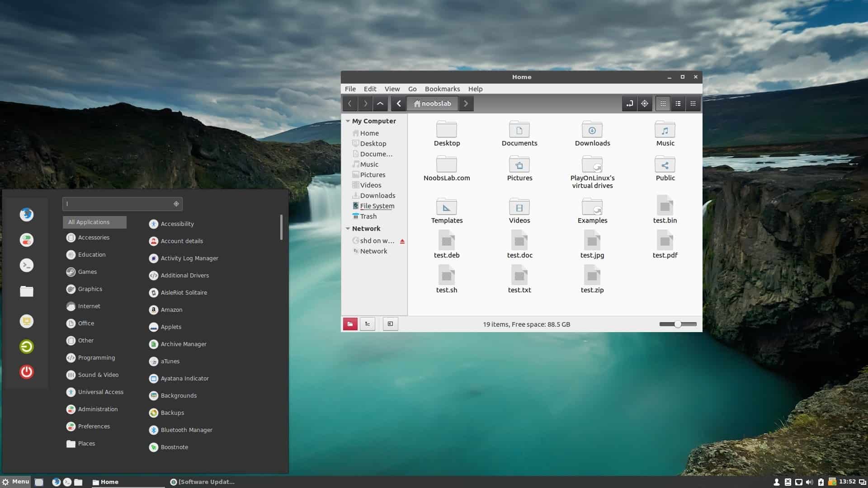Click path bar right chevron
The height and width of the screenshot is (488, 868).
(x=466, y=103)
